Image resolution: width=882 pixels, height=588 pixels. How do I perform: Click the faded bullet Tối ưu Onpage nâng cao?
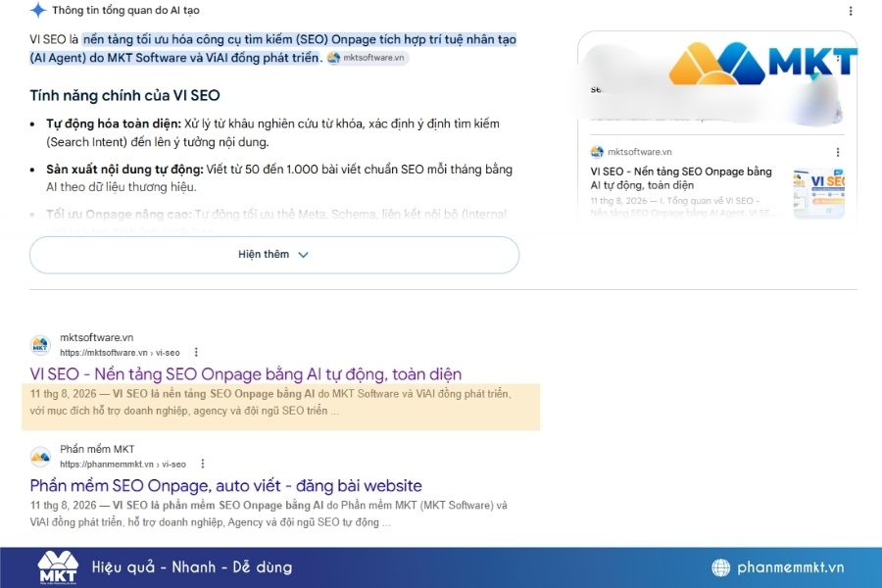point(120,215)
